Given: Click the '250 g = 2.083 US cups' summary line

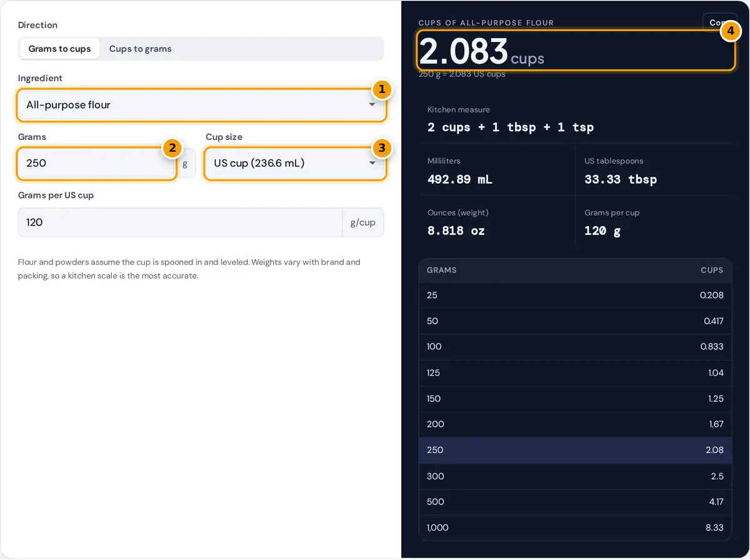Looking at the screenshot, I should (x=462, y=74).
